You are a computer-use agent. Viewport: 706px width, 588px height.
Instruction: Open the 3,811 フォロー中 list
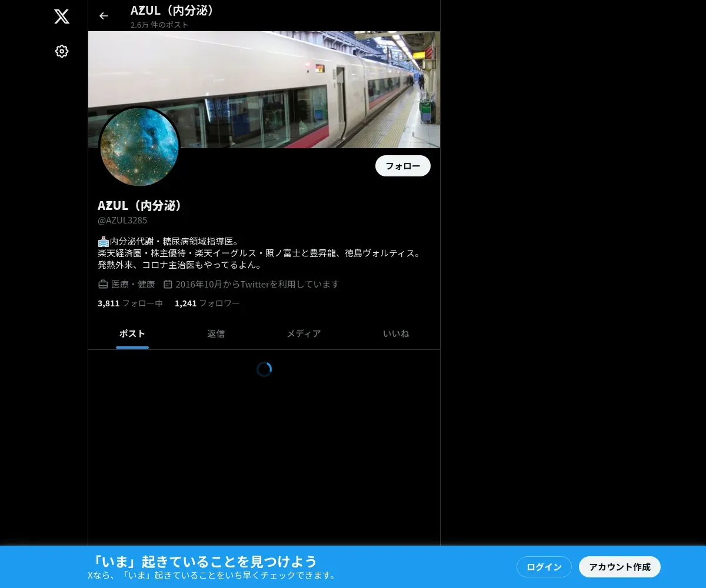(130, 303)
